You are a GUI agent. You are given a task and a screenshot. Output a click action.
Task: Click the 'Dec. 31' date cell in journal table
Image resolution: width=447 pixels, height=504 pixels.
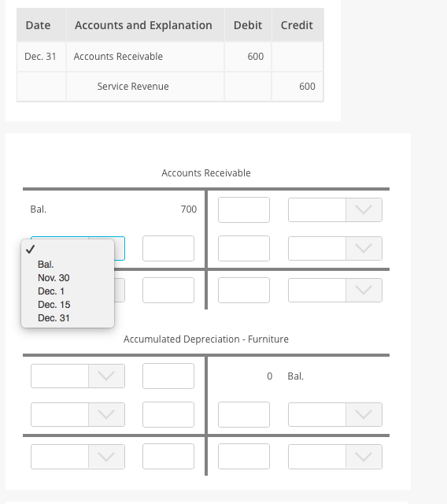(x=40, y=57)
